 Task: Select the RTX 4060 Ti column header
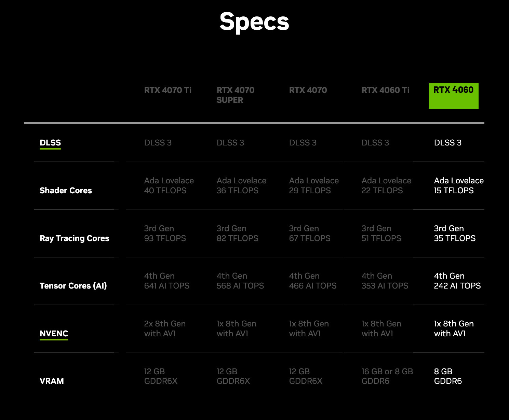click(x=385, y=90)
